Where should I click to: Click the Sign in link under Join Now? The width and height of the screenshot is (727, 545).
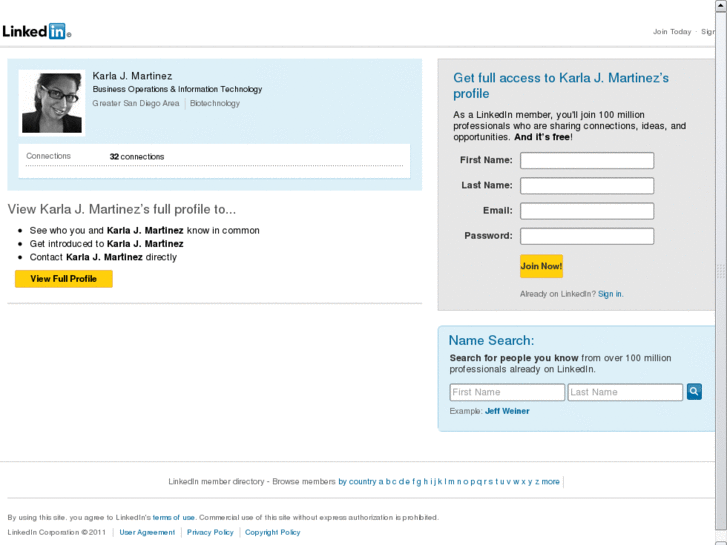pos(610,294)
